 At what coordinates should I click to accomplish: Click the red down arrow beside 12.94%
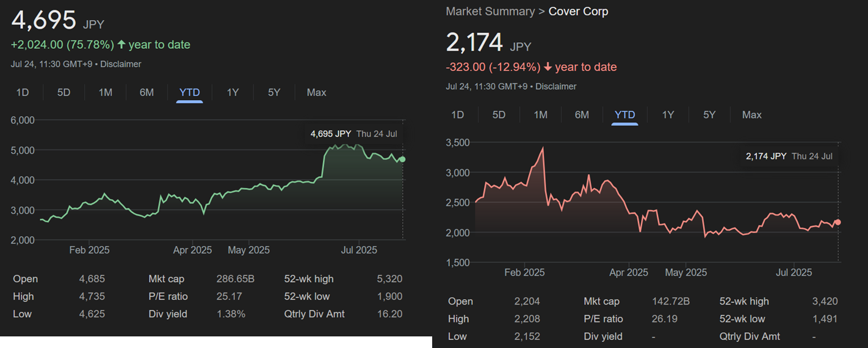point(548,67)
